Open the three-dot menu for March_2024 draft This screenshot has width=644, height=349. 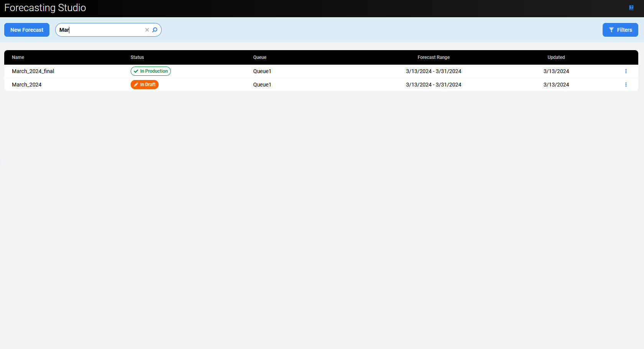point(626,85)
